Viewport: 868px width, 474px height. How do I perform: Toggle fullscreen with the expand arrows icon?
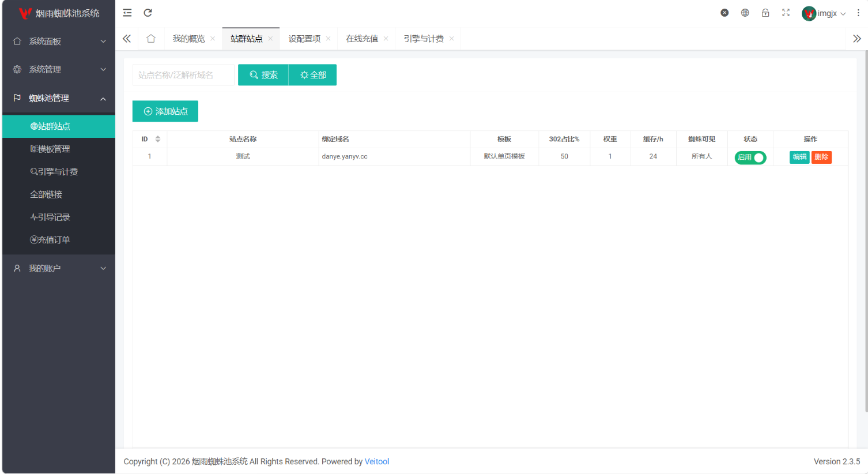(786, 13)
